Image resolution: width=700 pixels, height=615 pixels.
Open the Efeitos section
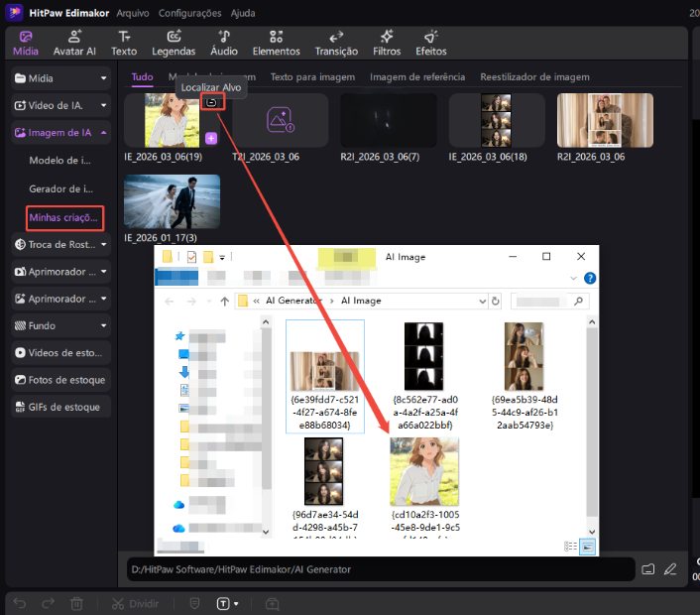tap(431, 43)
